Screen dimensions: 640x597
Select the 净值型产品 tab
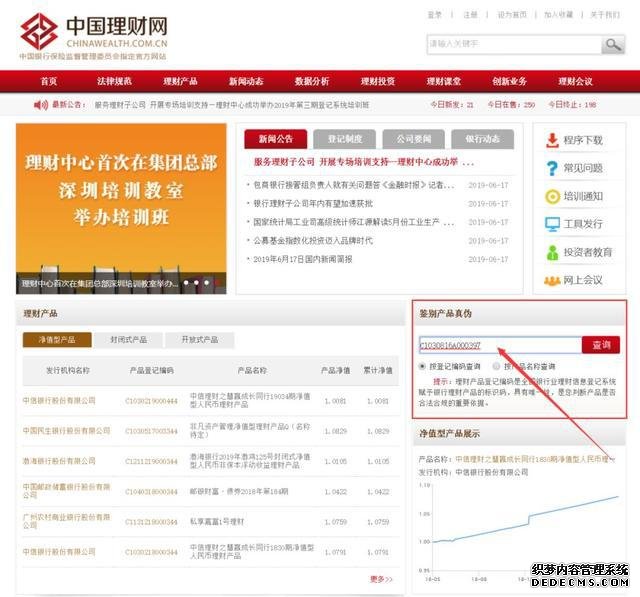[57, 340]
